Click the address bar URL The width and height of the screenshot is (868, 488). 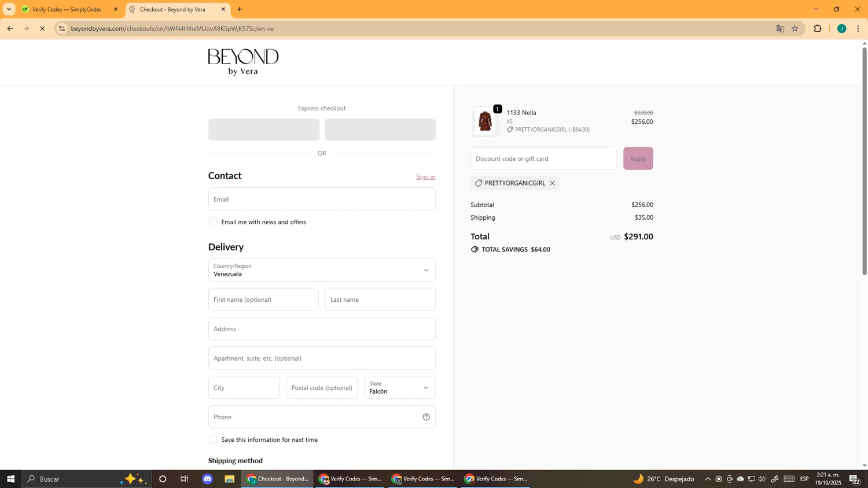(172, 28)
